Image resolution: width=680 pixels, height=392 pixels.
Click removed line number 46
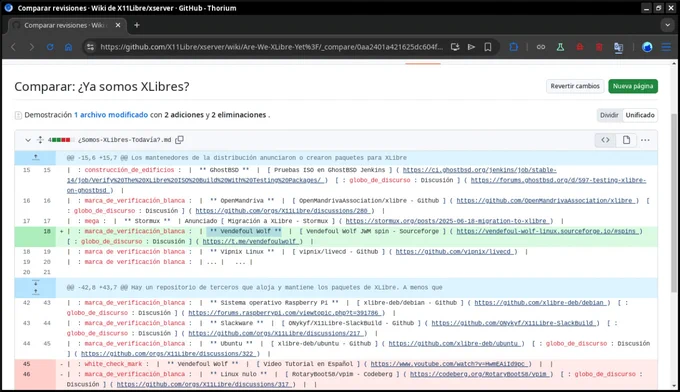pyautogui.click(x=26, y=374)
